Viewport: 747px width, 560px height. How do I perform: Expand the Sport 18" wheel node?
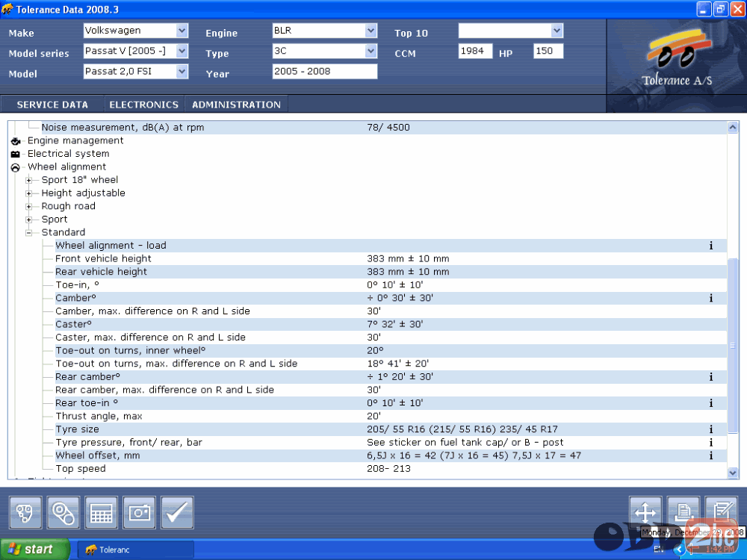(x=29, y=181)
